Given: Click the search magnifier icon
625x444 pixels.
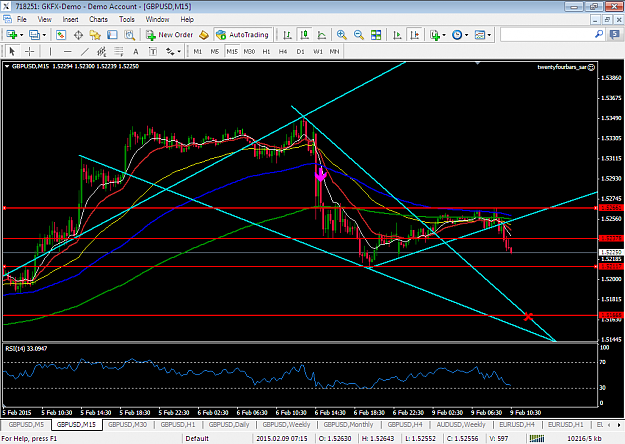Looking at the screenshot, I should coord(599,35).
